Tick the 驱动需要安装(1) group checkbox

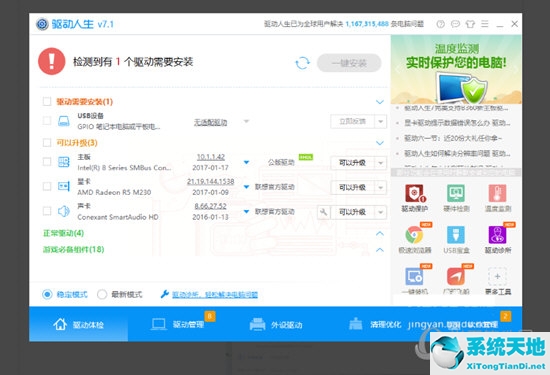pos(47,101)
